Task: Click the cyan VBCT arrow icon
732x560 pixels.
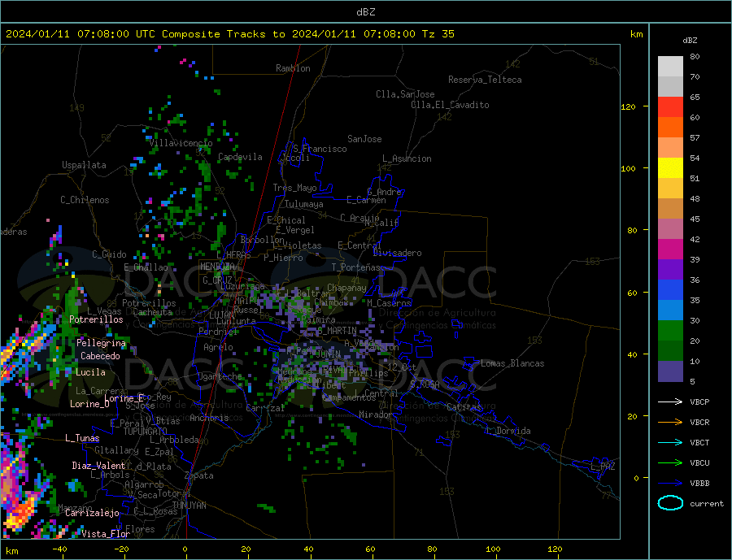Action: [x=670, y=442]
